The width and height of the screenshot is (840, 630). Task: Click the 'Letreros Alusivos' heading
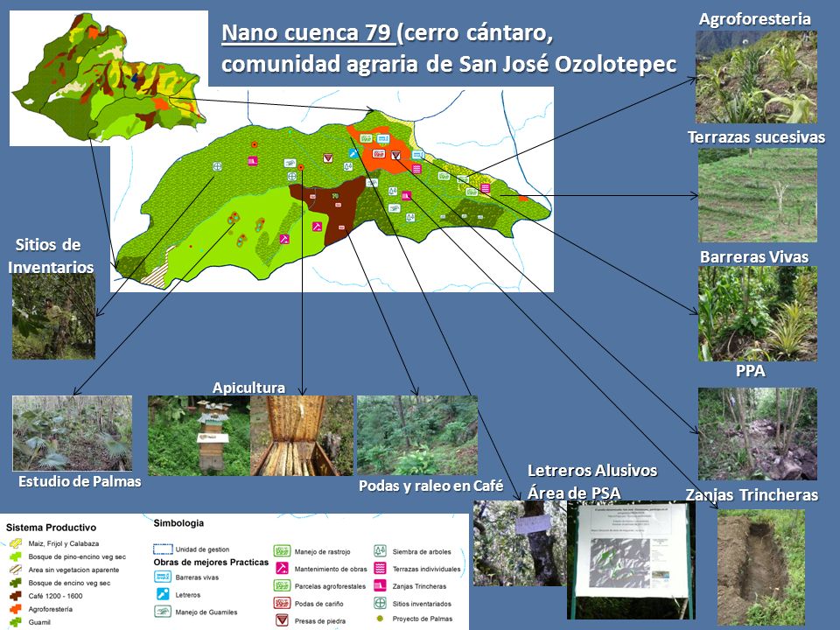pyautogui.click(x=592, y=471)
